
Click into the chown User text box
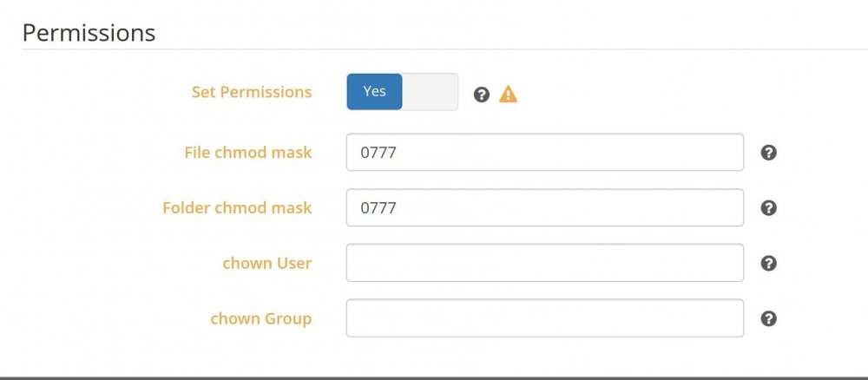coord(545,263)
